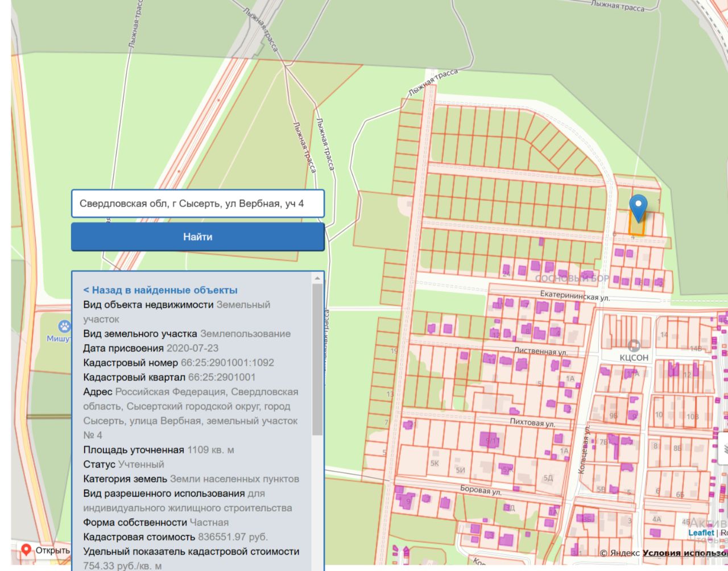Open the Условия использования link

coord(685,553)
